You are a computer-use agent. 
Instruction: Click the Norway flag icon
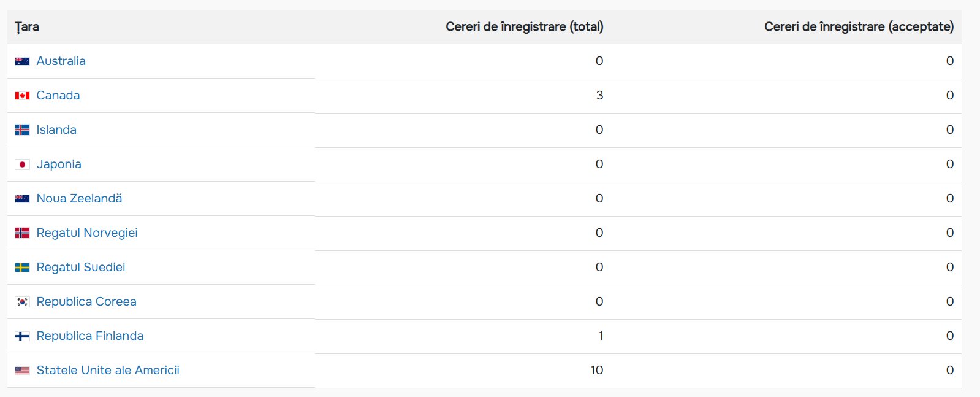click(22, 233)
